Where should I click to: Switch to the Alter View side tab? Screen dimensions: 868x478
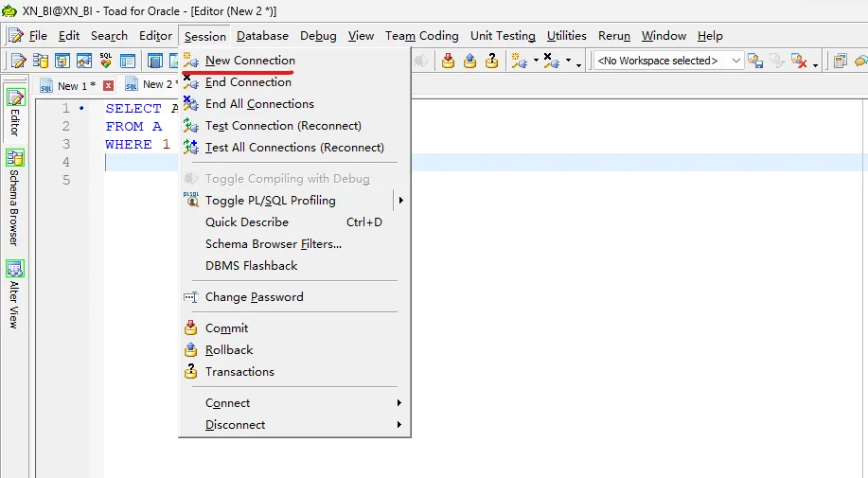point(14,294)
